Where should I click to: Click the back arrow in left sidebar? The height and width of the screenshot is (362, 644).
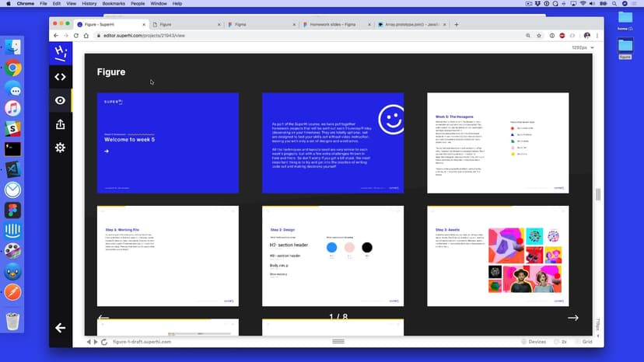60,328
